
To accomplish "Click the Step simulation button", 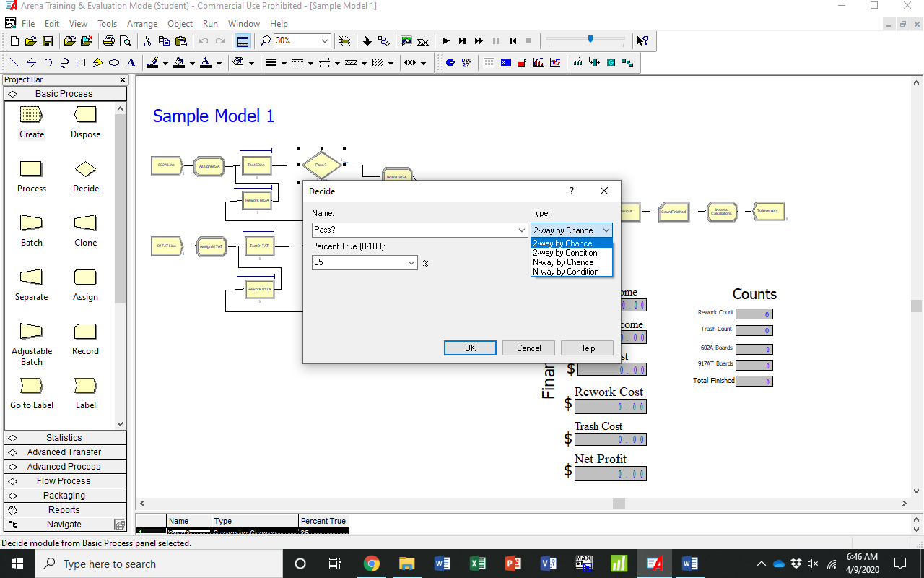I will click(462, 41).
